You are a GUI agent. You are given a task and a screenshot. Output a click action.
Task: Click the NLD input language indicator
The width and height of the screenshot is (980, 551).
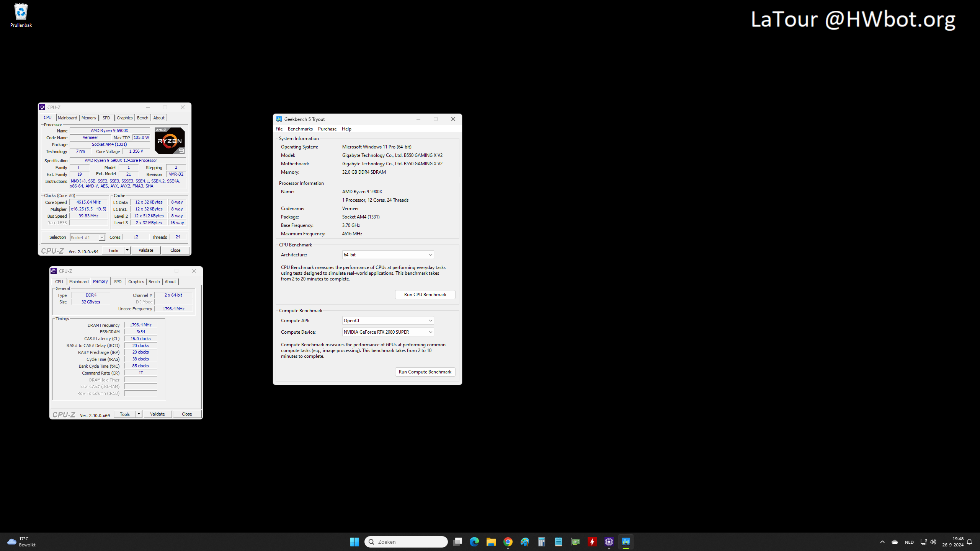[x=909, y=542]
